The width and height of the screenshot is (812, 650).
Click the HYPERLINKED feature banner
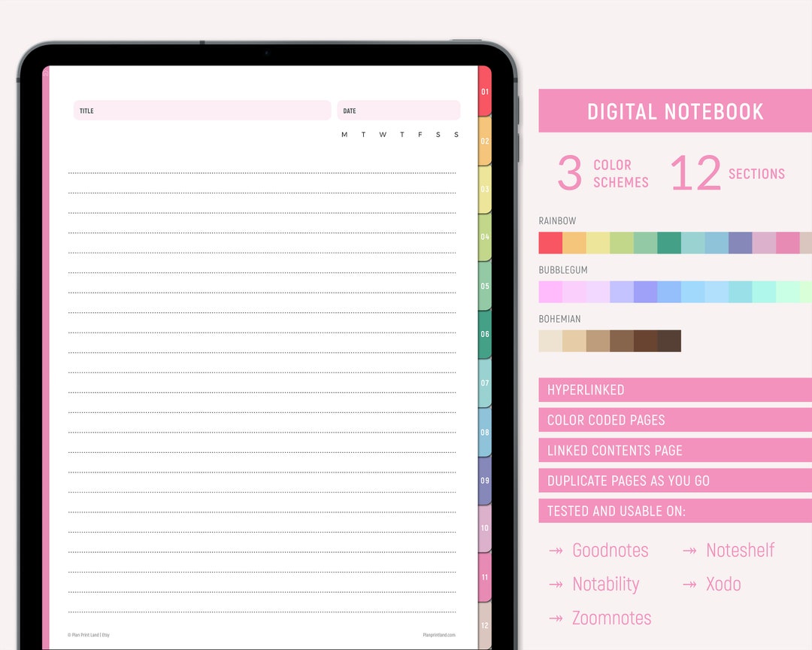[674, 390]
